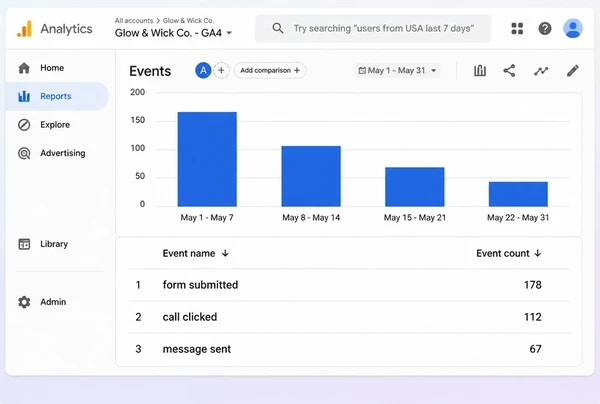Open the Advertising section
The width and height of the screenshot is (600, 404).
[57, 153]
